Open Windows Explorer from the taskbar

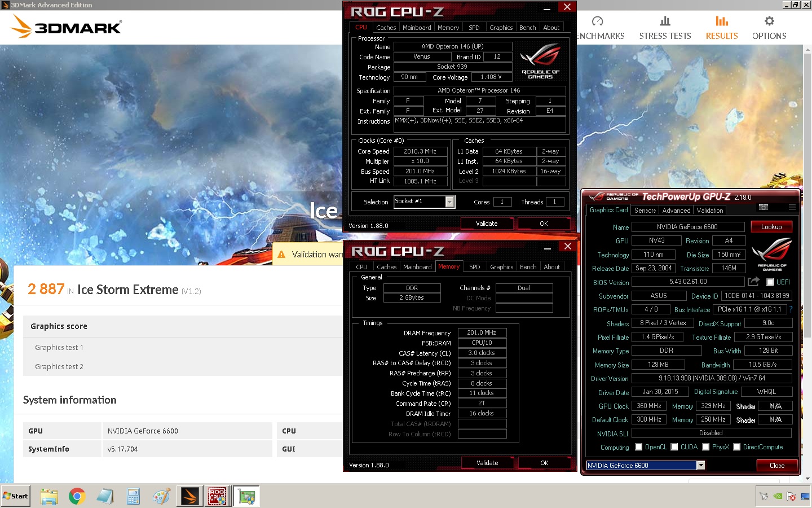(x=49, y=496)
